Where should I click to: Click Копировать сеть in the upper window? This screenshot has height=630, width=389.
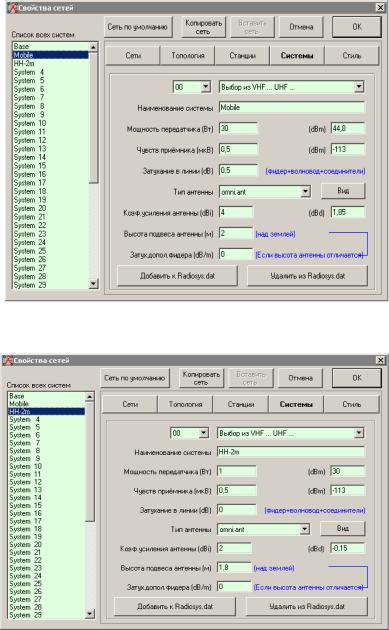pos(203,27)
